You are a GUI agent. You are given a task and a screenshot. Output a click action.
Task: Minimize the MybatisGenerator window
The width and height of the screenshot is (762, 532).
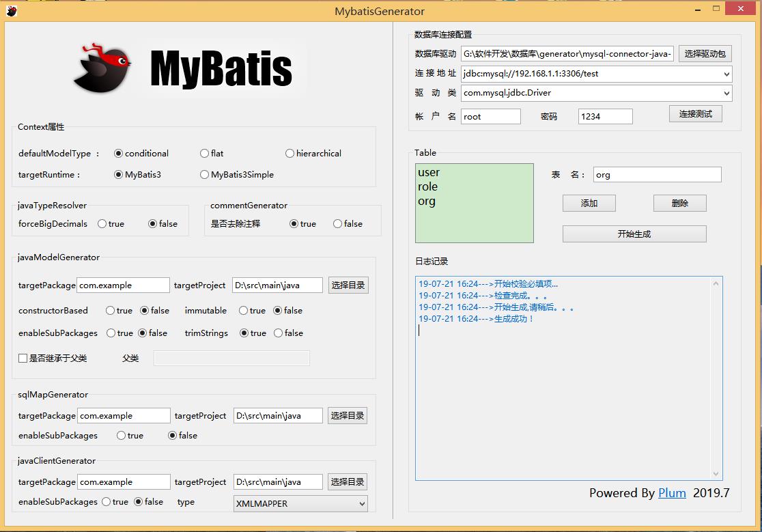(698, 10)
